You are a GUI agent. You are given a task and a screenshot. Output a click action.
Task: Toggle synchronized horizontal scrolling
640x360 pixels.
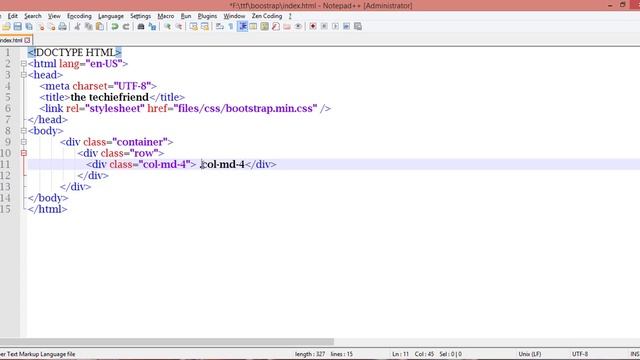205,27
